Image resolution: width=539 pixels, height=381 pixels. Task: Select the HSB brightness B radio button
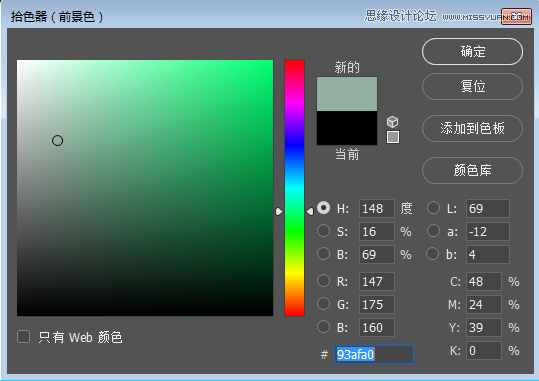323,254
